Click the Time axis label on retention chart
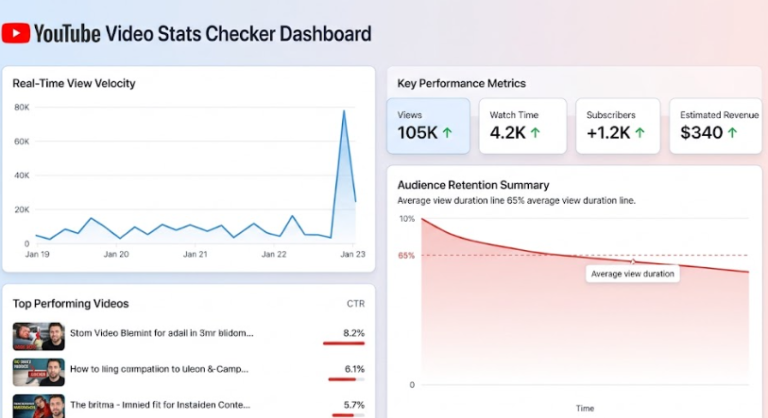 tap(585, 408)
